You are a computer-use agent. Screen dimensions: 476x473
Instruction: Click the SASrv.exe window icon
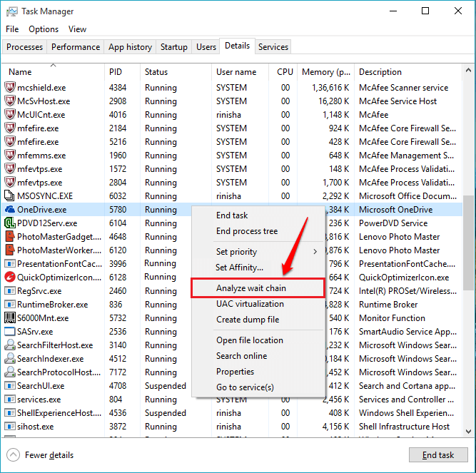10,331
